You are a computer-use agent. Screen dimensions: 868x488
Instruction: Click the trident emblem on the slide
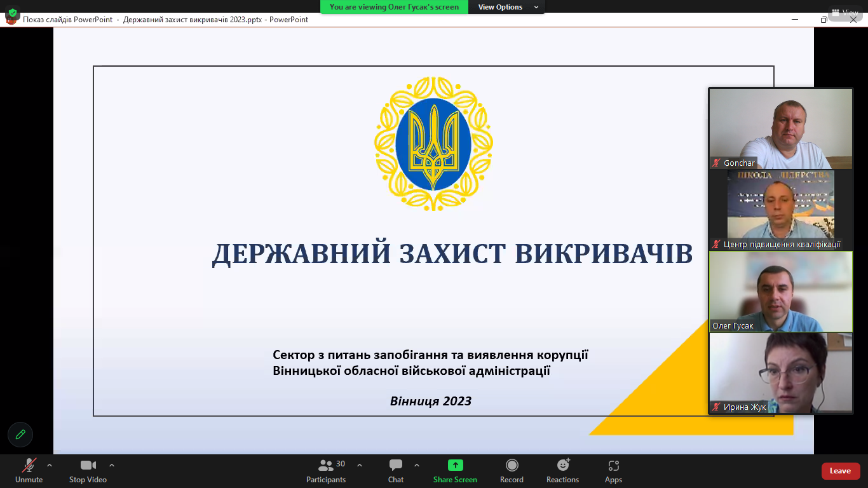point(433,144)
